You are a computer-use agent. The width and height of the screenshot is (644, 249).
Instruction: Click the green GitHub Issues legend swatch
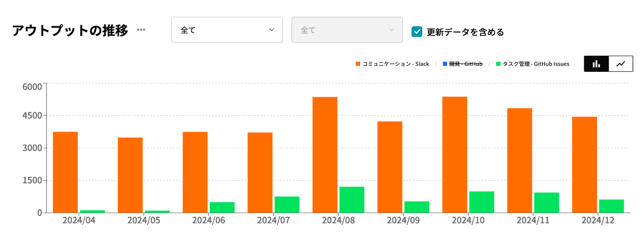coord(498,64)
